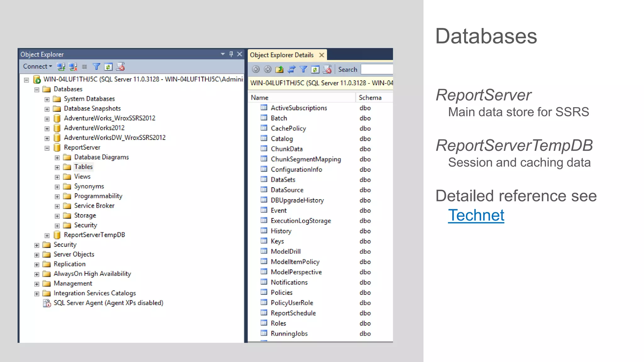Select Server Objects folder
This screenshot has width=644, height=362.
(74, 254)
